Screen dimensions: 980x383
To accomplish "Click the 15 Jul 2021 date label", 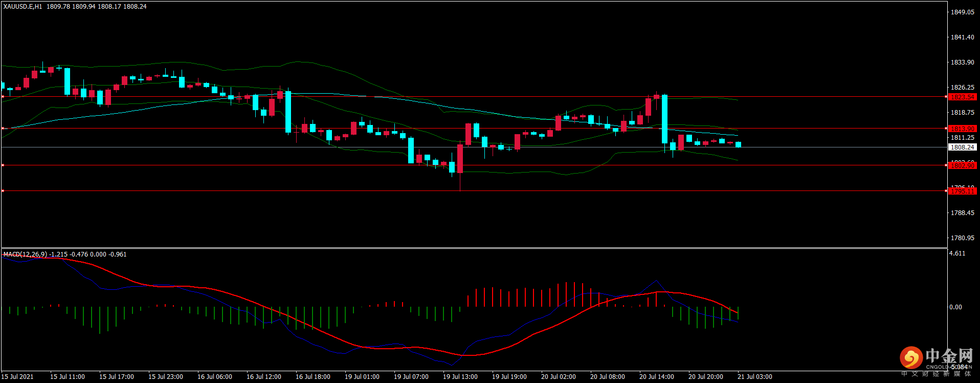I will (x=17, y=377).
